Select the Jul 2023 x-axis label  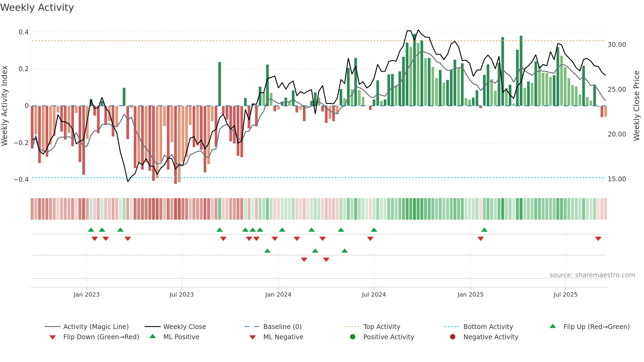click(182, 294)
